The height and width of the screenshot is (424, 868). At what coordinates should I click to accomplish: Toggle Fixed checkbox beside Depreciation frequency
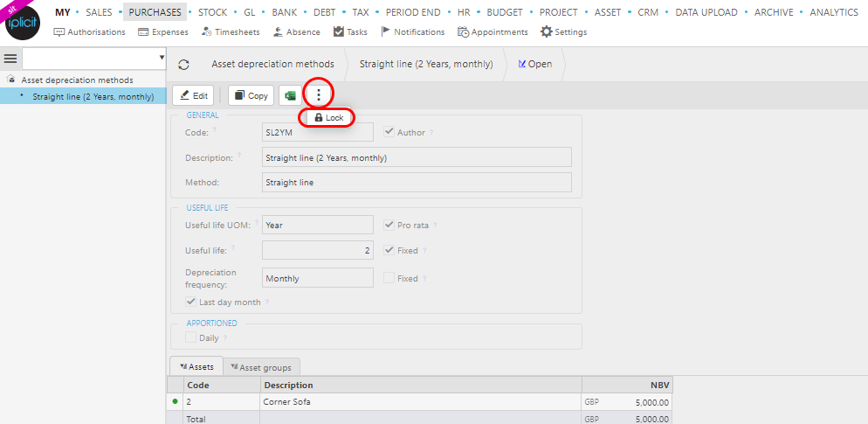coord(389,278)
